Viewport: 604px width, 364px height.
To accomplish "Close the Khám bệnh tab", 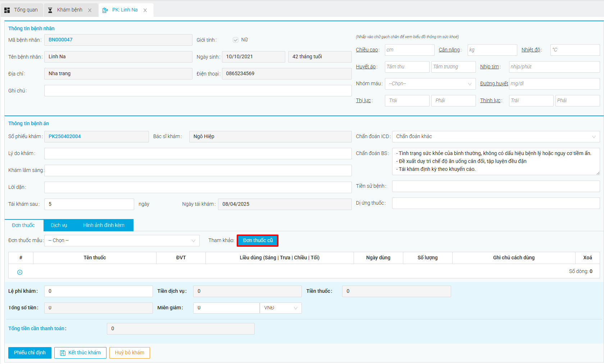I will pos(90,10).
